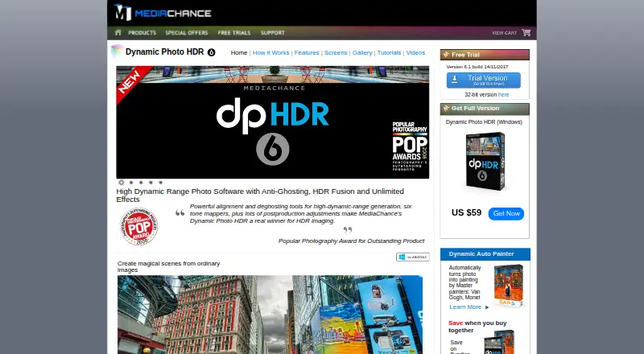Click the download arrow icon on Trial Version
The image size is (644, 354).
(x=455, y=80)
